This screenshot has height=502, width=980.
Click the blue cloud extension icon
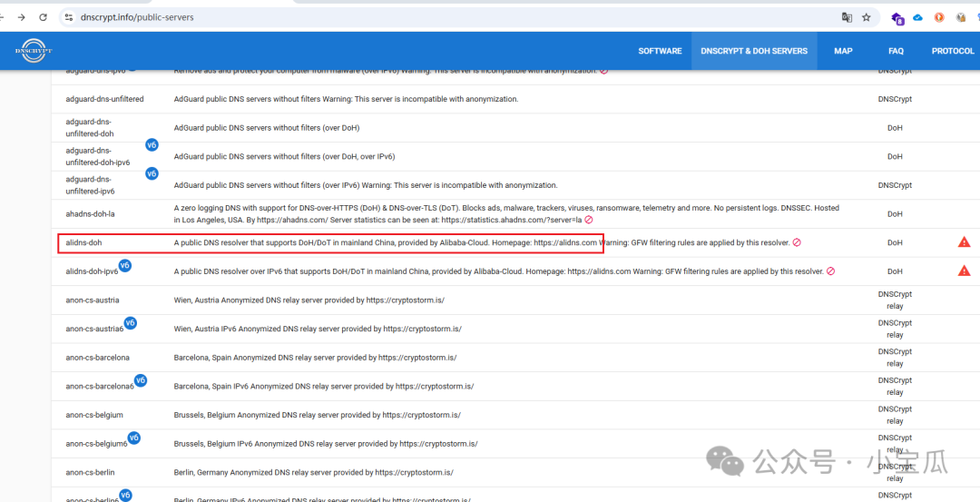pyautogui.click(x=917, y=17)
